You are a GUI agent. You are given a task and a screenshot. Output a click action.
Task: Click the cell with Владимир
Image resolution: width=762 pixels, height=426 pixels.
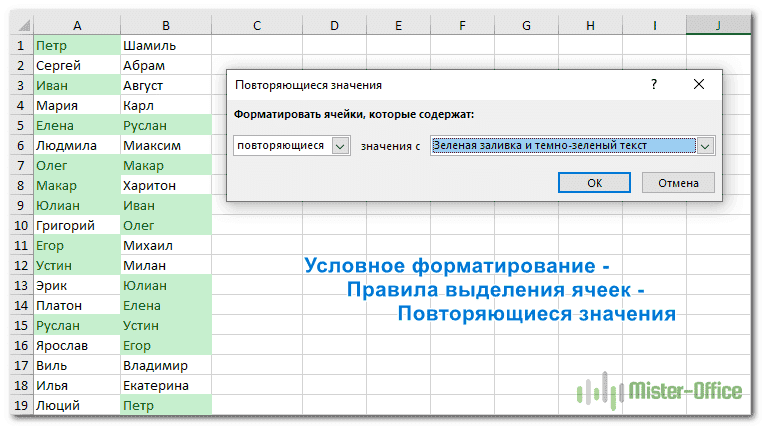pyautogui.click(x=164, y=365)
